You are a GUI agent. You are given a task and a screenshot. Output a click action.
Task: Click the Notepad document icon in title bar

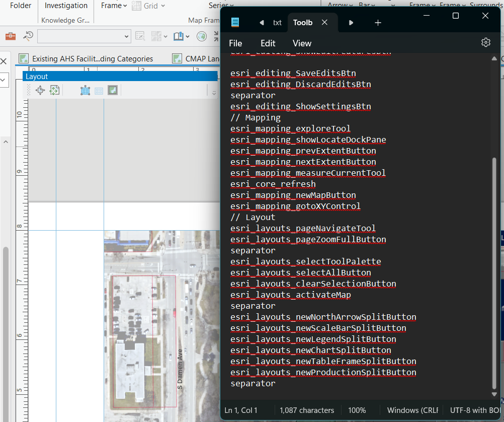(234, 22)
